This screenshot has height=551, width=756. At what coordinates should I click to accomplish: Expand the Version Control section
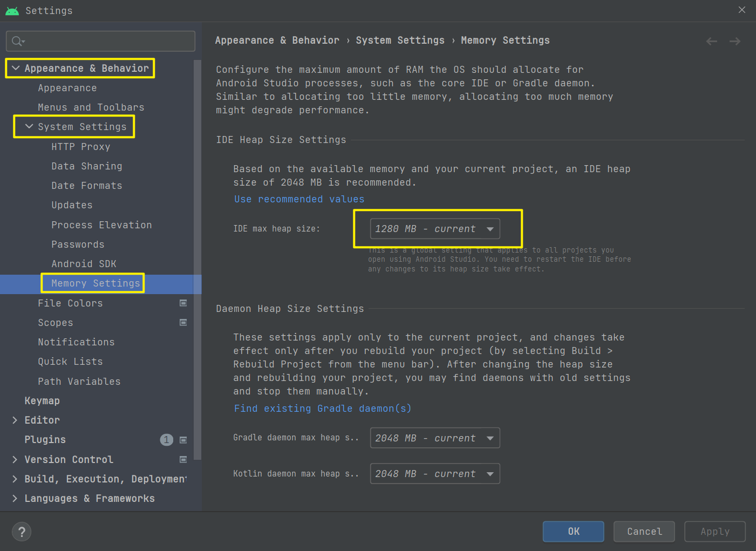(x=15, y=459)
